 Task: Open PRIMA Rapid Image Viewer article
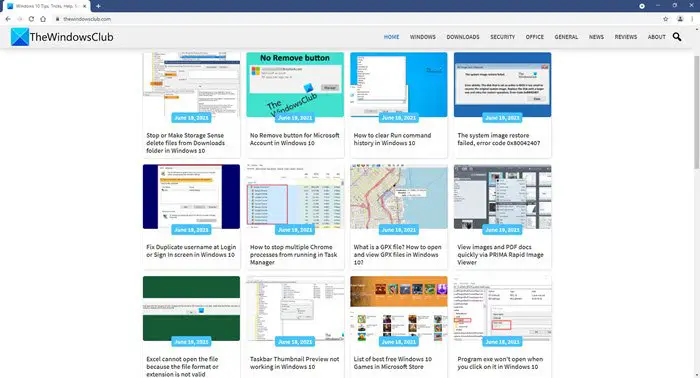click(500, 254)
